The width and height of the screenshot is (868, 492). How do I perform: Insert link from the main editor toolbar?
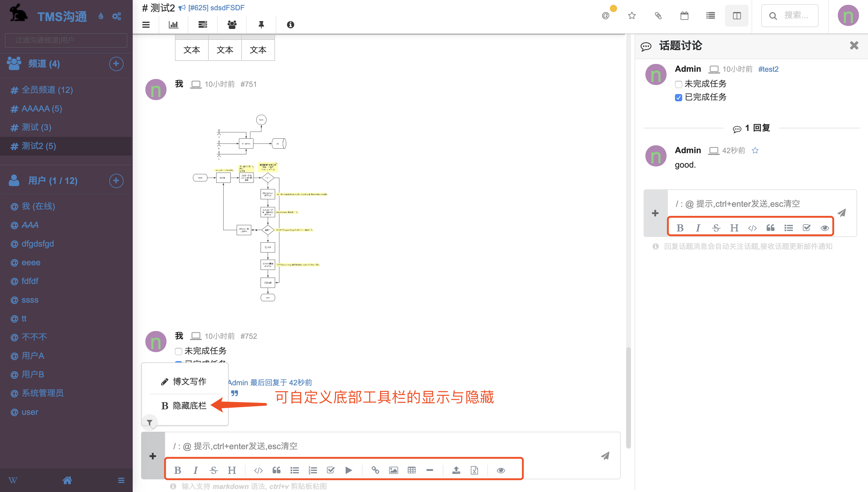pyautogui.click(x=375, y=470)
